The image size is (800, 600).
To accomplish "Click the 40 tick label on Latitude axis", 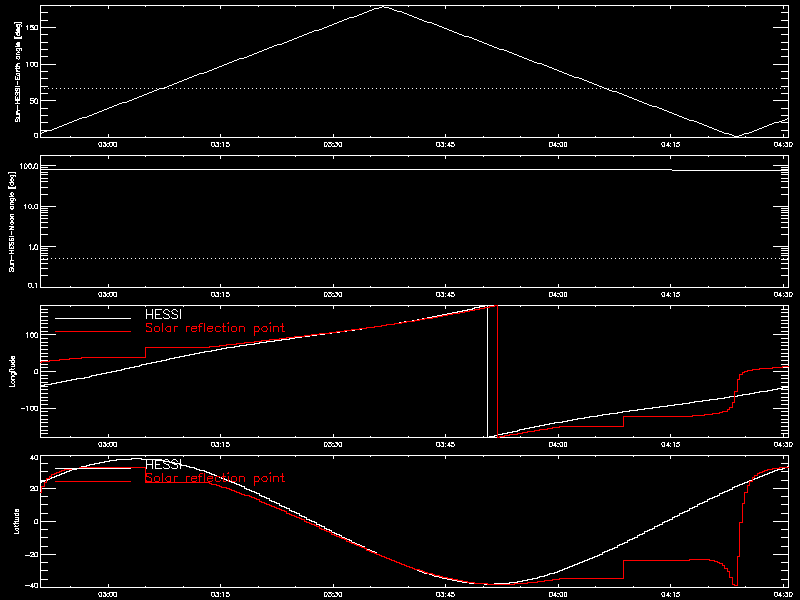I will (34, 458).
